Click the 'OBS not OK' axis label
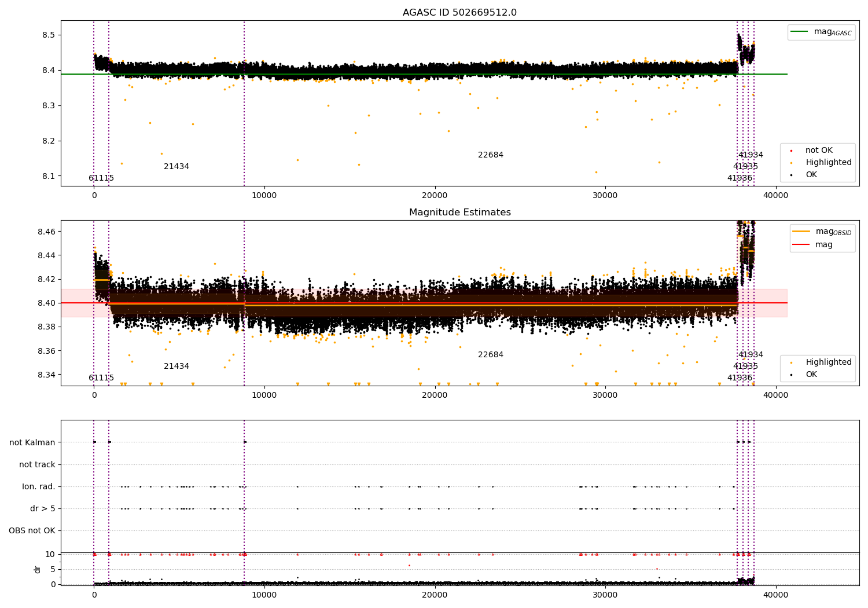Screen dimensions: 868x608 pyautogui.click(x=32, y=531)
